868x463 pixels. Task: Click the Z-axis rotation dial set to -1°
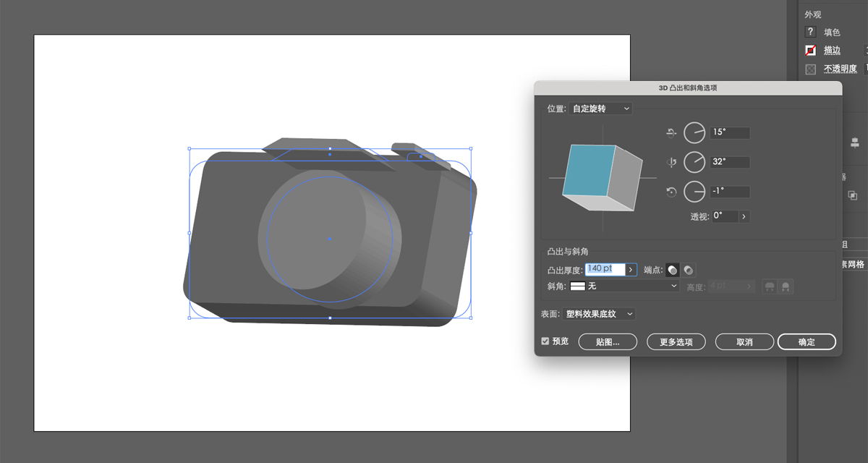pos(694,191)
